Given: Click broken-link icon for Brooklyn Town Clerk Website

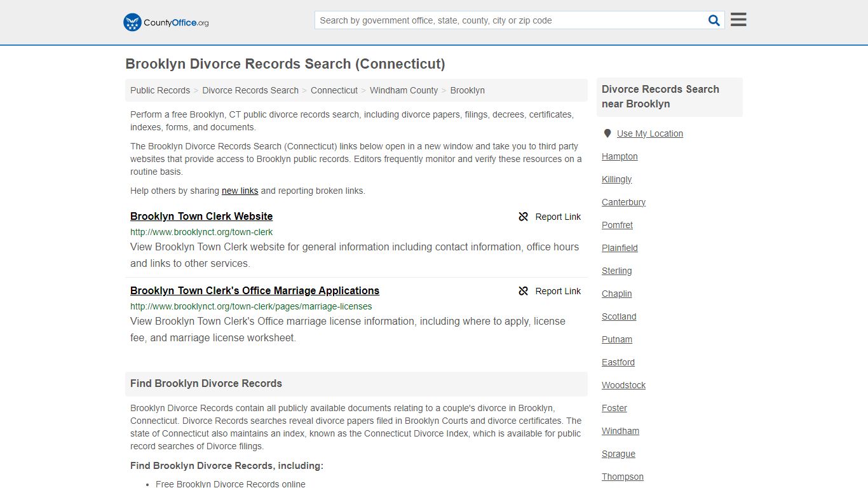Looking at the screenshot, I should (524, 217).
